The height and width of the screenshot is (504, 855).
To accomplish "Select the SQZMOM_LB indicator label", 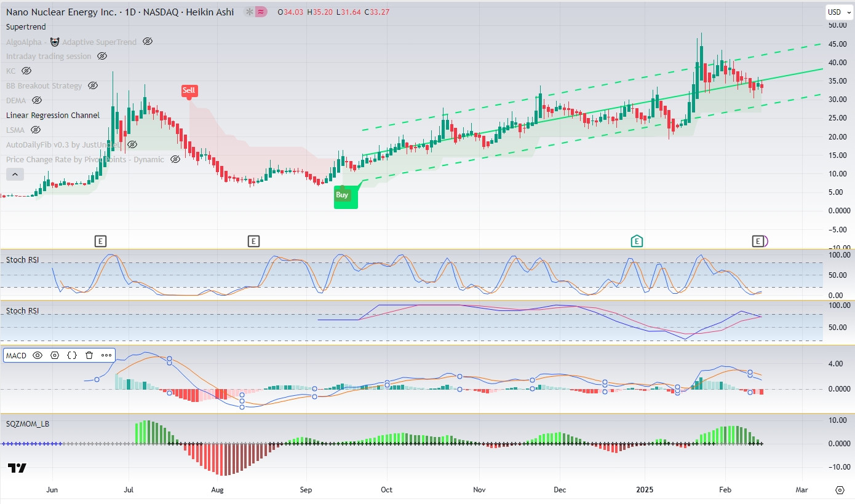I will tap(28, 423).
